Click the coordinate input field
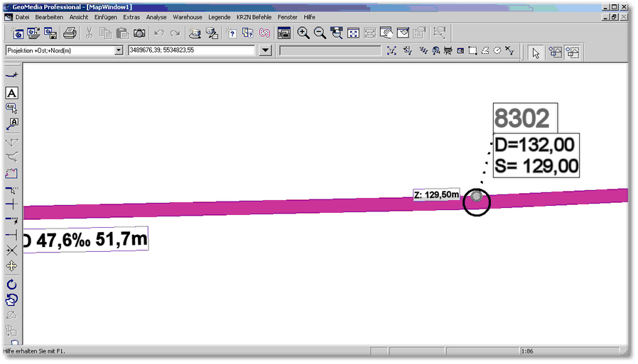 190,51
